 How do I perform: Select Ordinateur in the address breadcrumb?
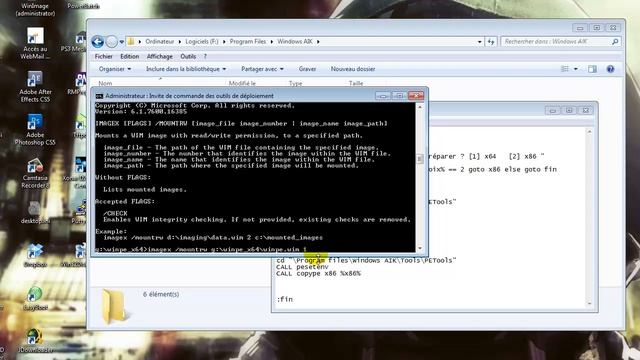(160, 42)
